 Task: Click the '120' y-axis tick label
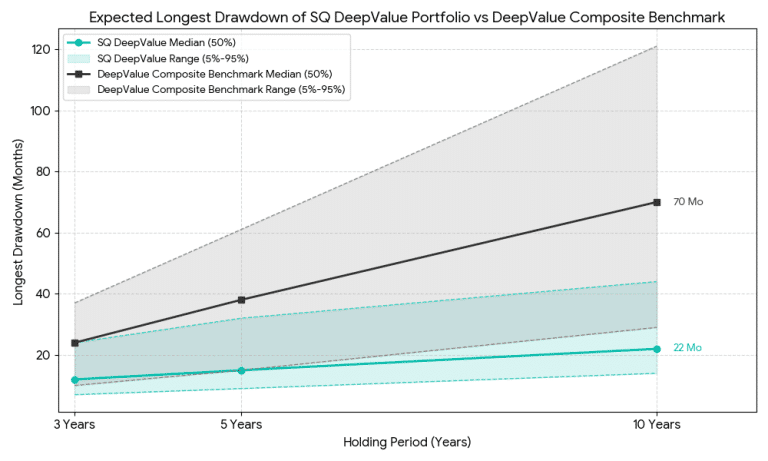[41, 49]
